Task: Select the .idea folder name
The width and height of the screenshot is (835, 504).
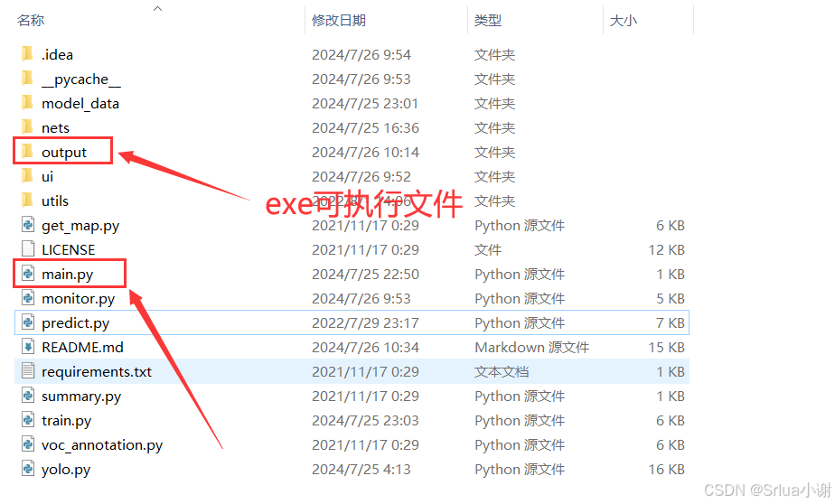Action: coord(57,54)
